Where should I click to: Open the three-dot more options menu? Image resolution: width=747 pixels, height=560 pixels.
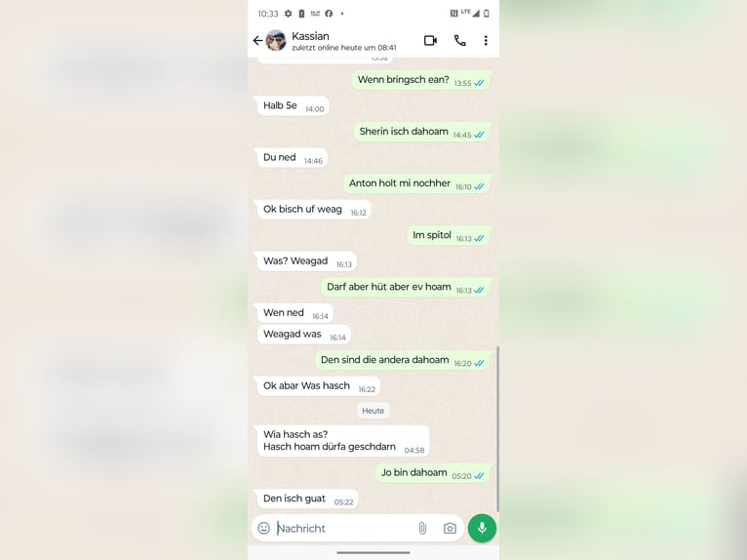486,41
